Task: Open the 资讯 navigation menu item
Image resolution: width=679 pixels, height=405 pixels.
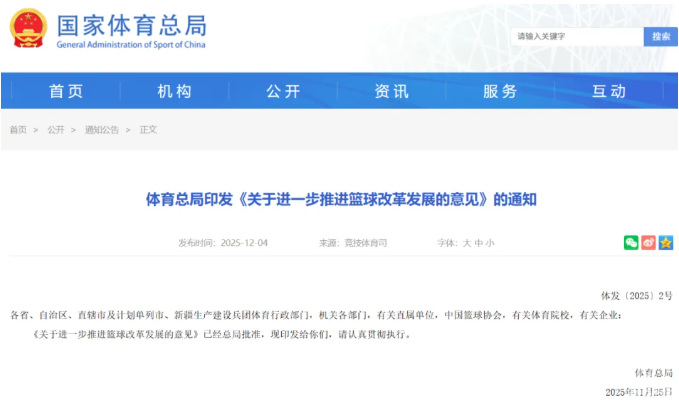Action: point(392,91)
